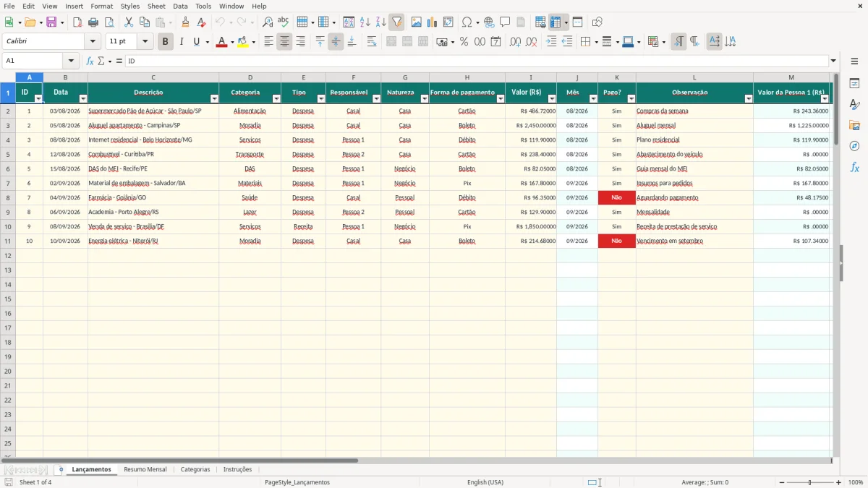Open the Categoria column filter dropdown
868x488 pixels.
(x=276, y=98)
